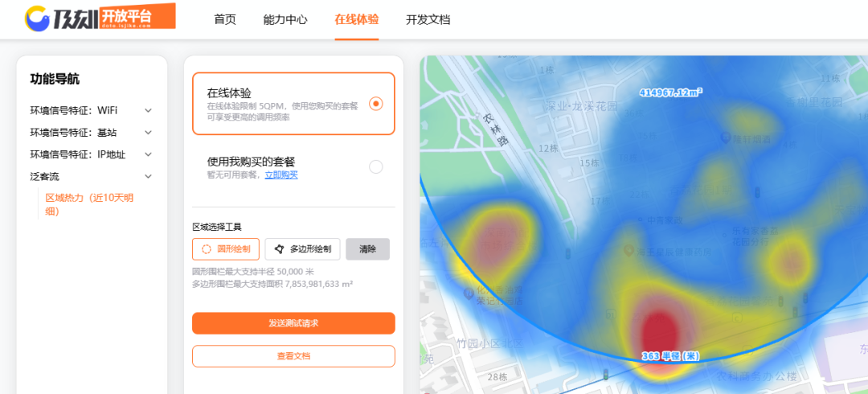Expand 环境信号特征：WiFi section

(x=148, y=110)
